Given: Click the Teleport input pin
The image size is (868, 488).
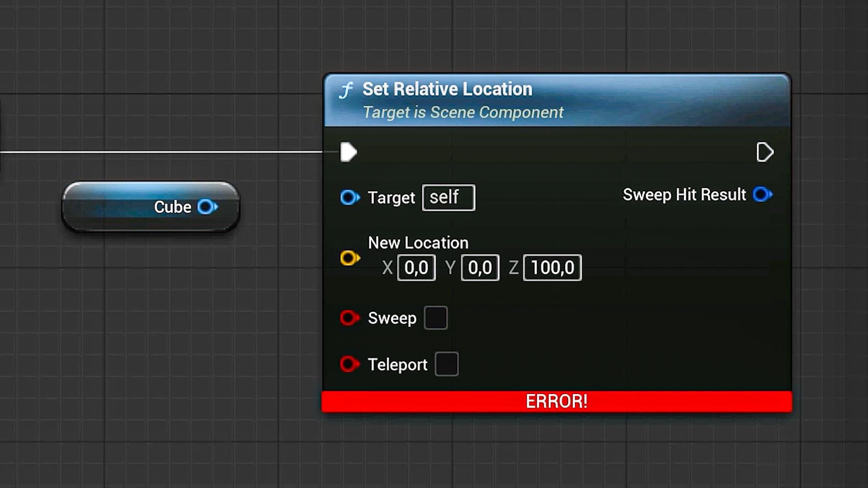Looking at the screenshot, I should click(x=349, y=364).
